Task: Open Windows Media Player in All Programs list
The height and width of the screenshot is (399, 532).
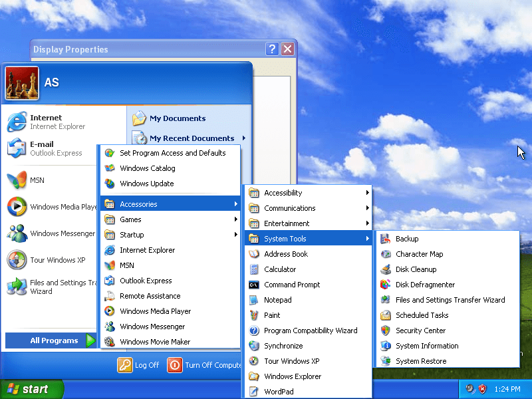Action: coord(170,311)
